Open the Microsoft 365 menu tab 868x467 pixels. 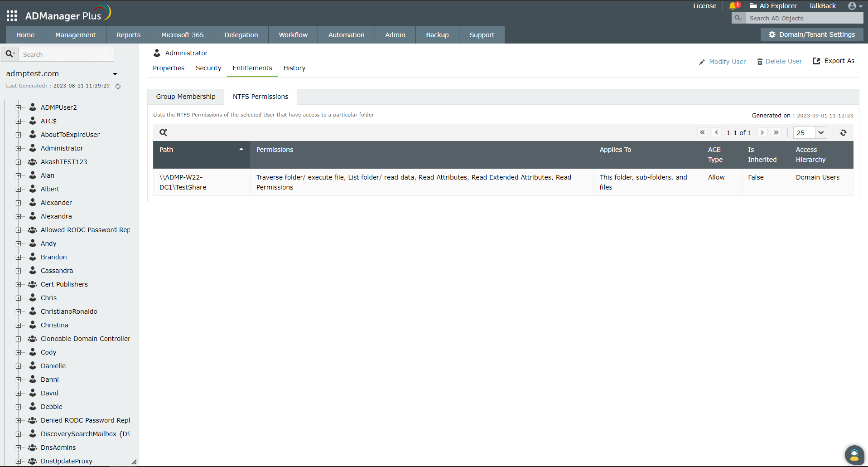183,35
